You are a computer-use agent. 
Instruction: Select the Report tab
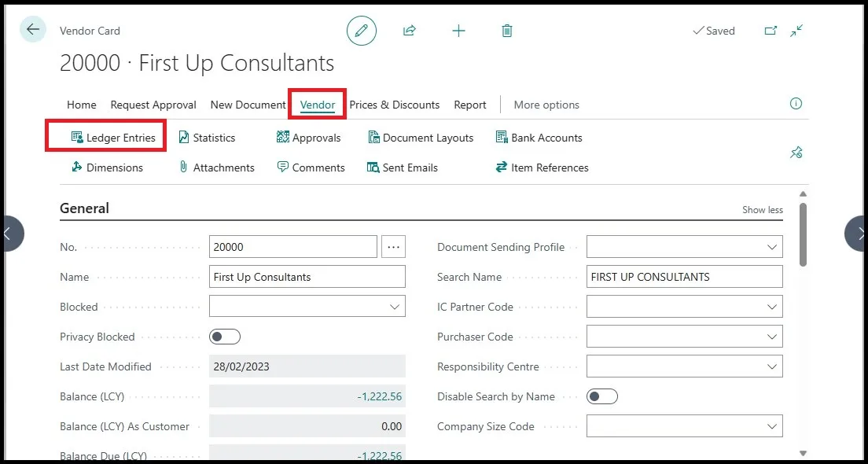click(x=470, y=105)
